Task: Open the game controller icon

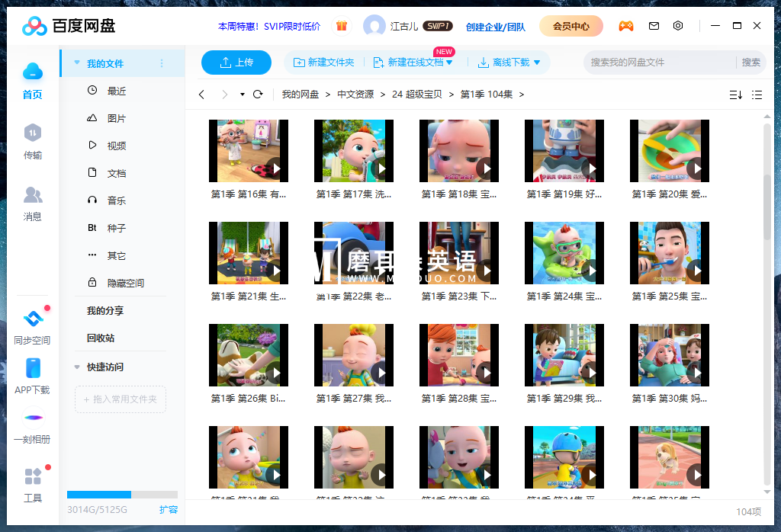Action: pos(625,26)
